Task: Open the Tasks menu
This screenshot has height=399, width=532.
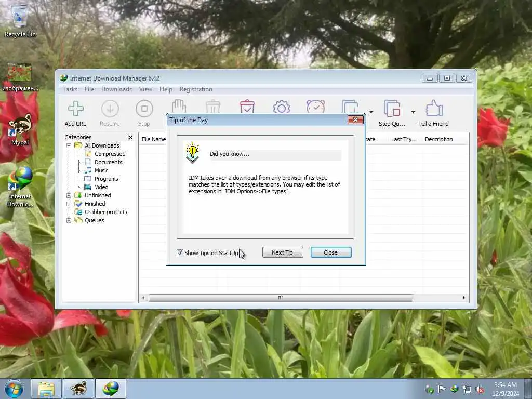Action: [70, 89]
